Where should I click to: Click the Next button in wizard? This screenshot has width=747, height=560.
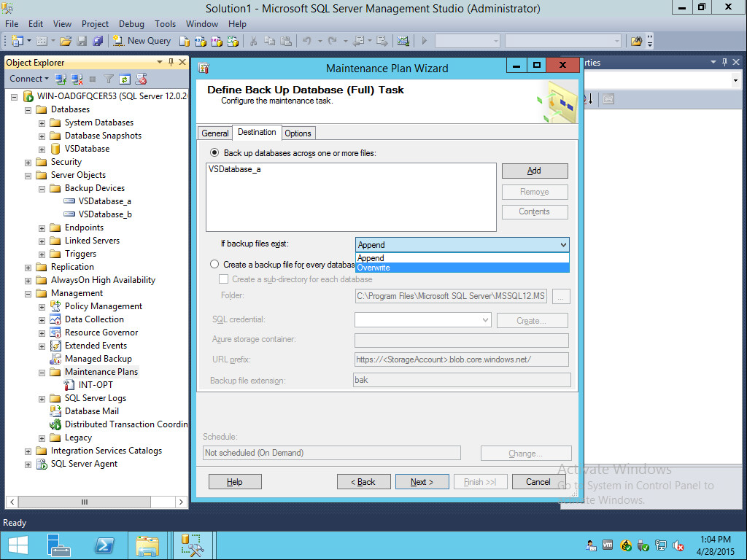click(x=422, y=482)
